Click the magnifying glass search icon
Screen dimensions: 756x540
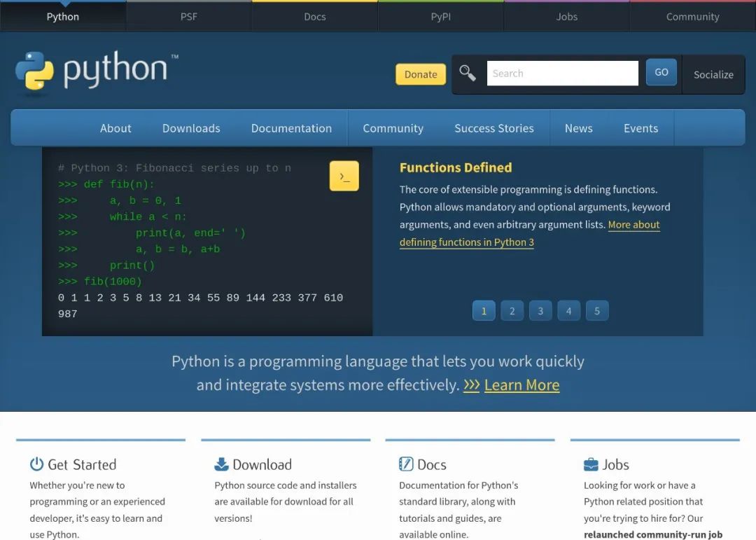pos(467,74)
